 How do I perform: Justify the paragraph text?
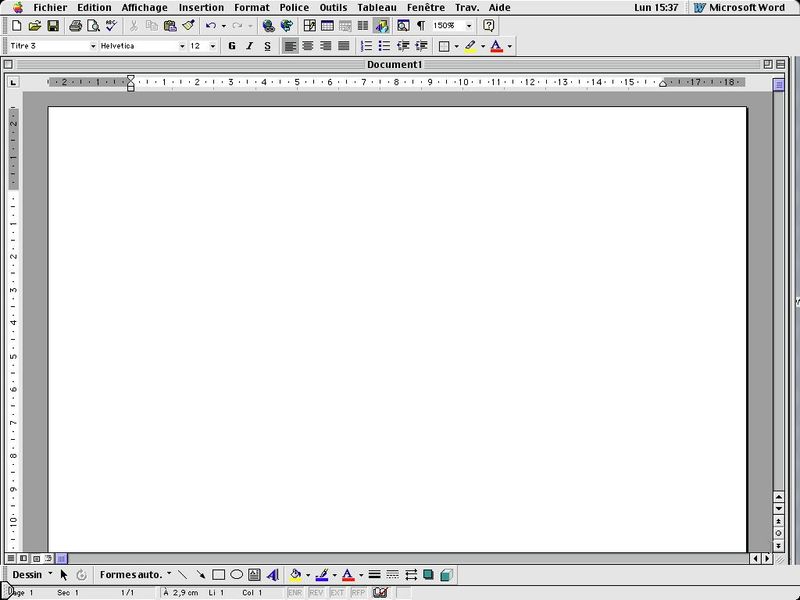pyautogui.click(x=344, y=46)
